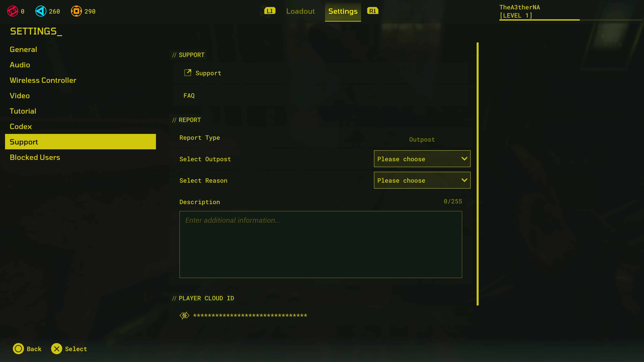The width and height of the screenshot is (644, 362).
Task: Click the cross Select button icon
Action: coord(57,349)
